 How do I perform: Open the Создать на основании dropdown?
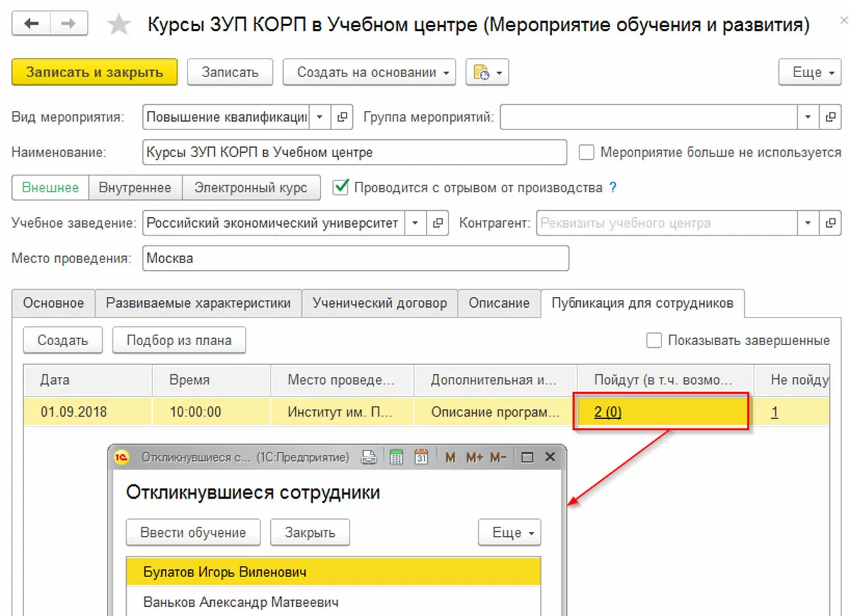point(369,72)
